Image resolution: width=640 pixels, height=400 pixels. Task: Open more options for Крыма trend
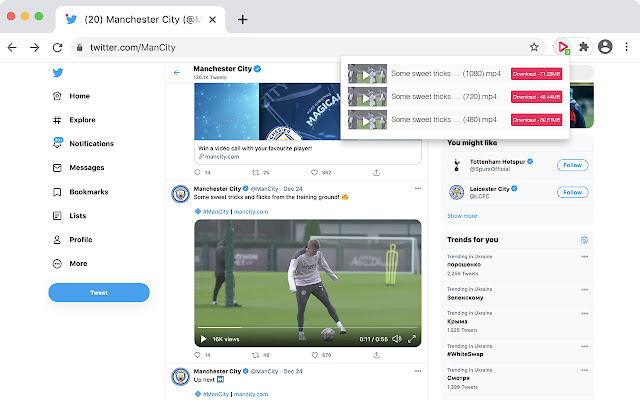coord(584,313)
